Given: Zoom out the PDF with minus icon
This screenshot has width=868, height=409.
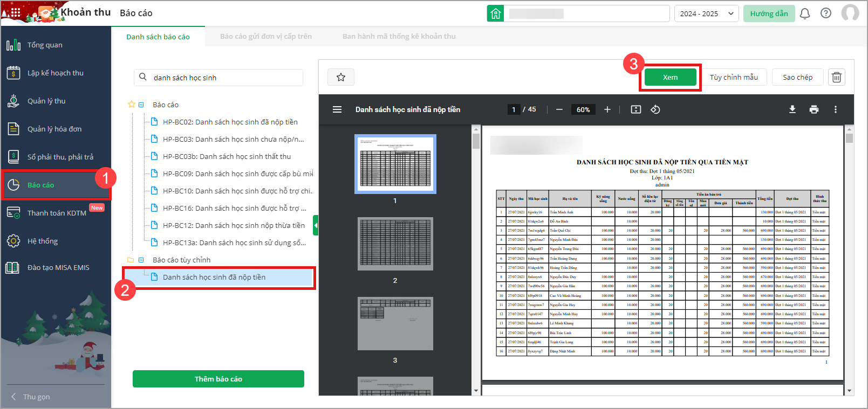Looking at the screenshot, I should click(559, 109).
